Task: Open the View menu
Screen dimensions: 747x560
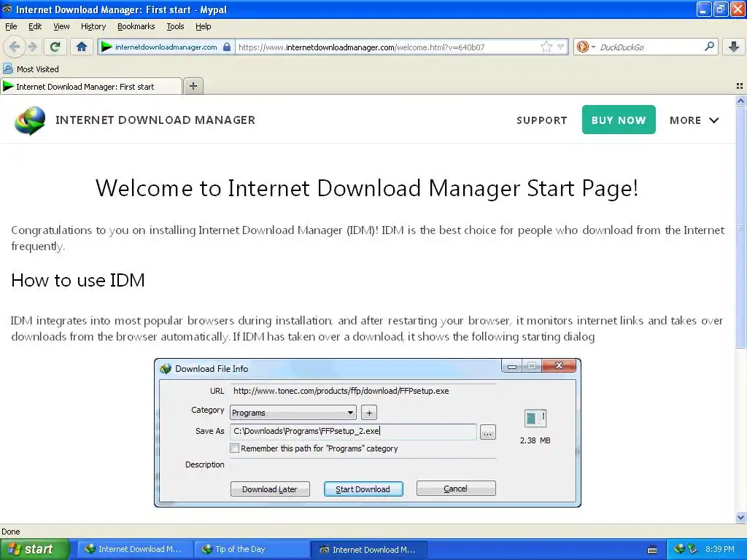Action: click(61, 26)
